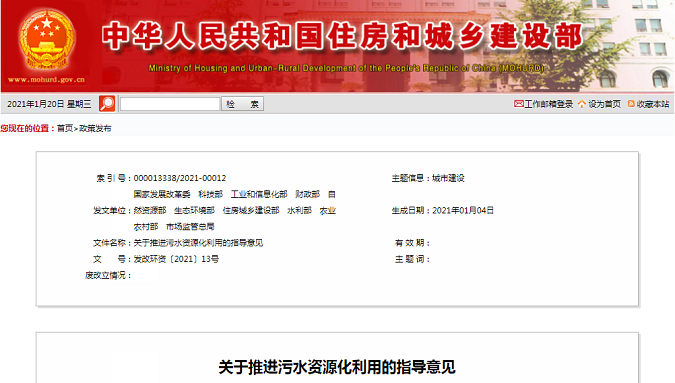Click the 收藏本站 link
Screen dimensions: 675x383
(653, 104)
